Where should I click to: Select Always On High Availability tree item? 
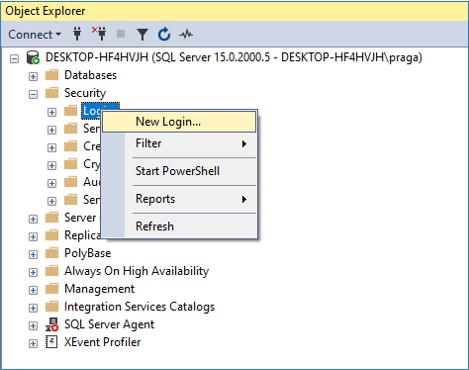[137, 271]
